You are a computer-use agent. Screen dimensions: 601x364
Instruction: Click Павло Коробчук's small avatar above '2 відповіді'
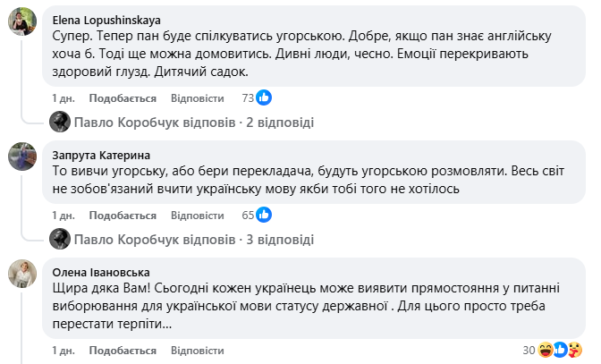60,122
